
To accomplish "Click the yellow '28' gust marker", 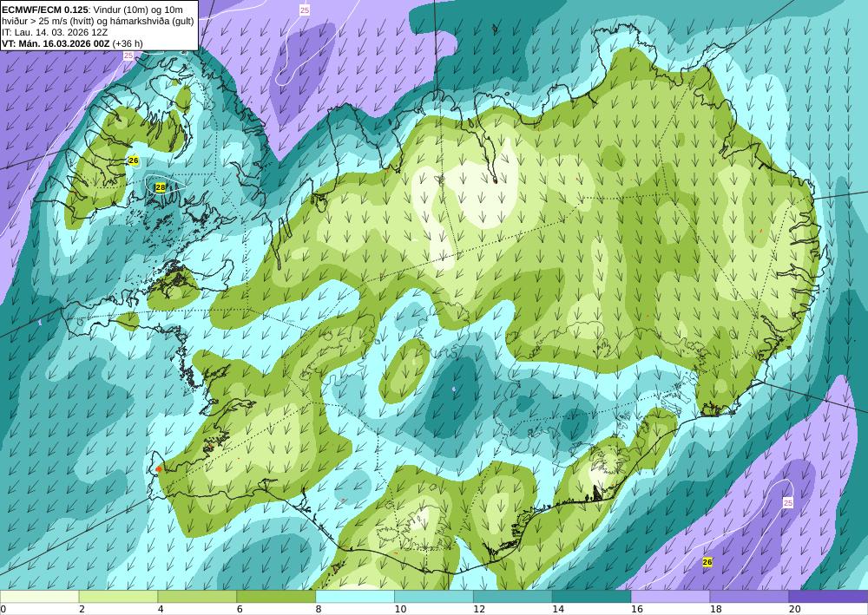I will coord(161,187).
